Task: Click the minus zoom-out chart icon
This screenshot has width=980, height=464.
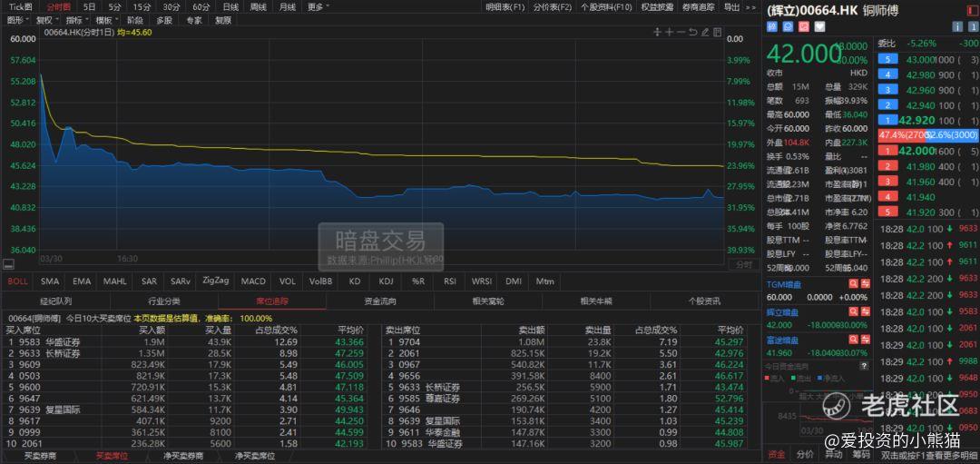Action: [x=681, y=32]
